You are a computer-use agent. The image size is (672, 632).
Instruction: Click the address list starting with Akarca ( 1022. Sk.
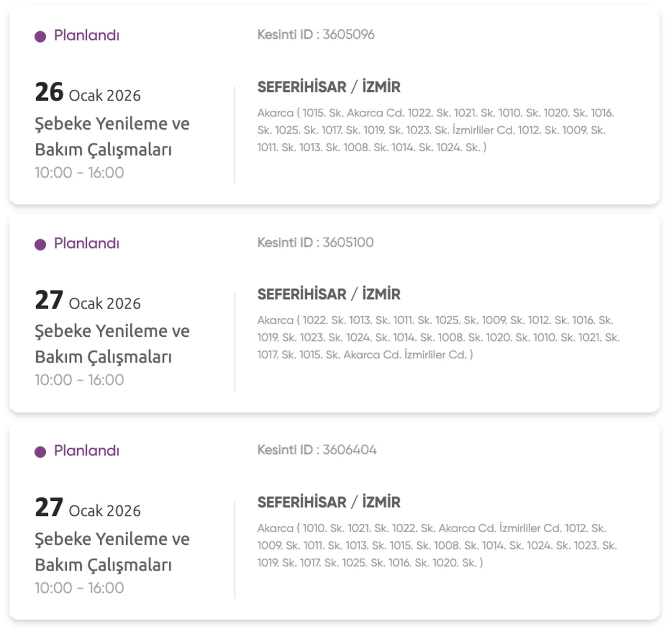[438, 337]
